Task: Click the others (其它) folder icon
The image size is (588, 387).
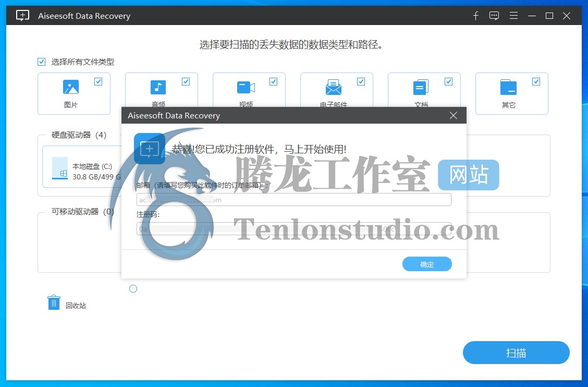Action: [x=508, y=87]
